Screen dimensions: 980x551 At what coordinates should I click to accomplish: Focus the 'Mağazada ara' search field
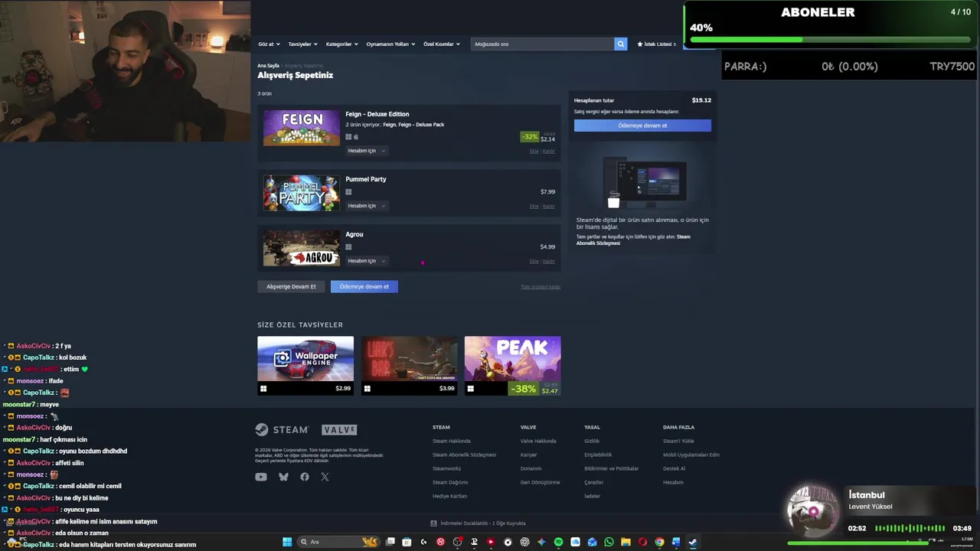tap(542, 44)
